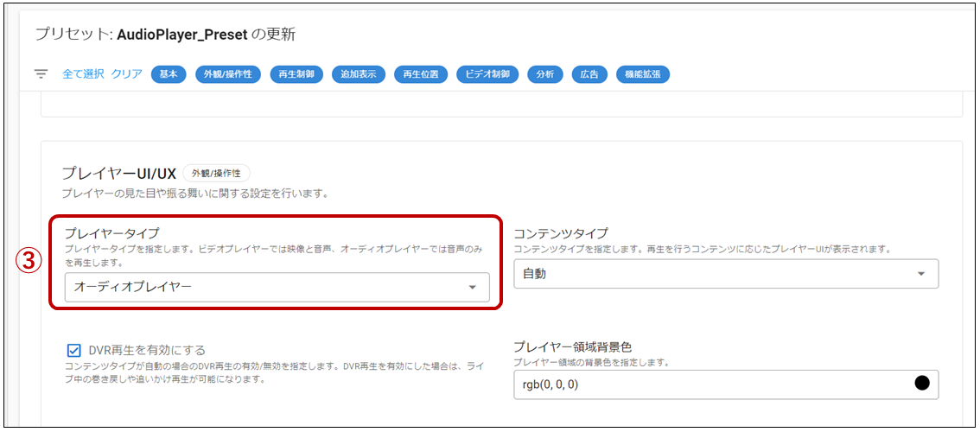Click the 外観/操作性 tag beside プレイヤーUI/UX heading
The height and width of the screenshot is (432, 980).
[216, 174]
